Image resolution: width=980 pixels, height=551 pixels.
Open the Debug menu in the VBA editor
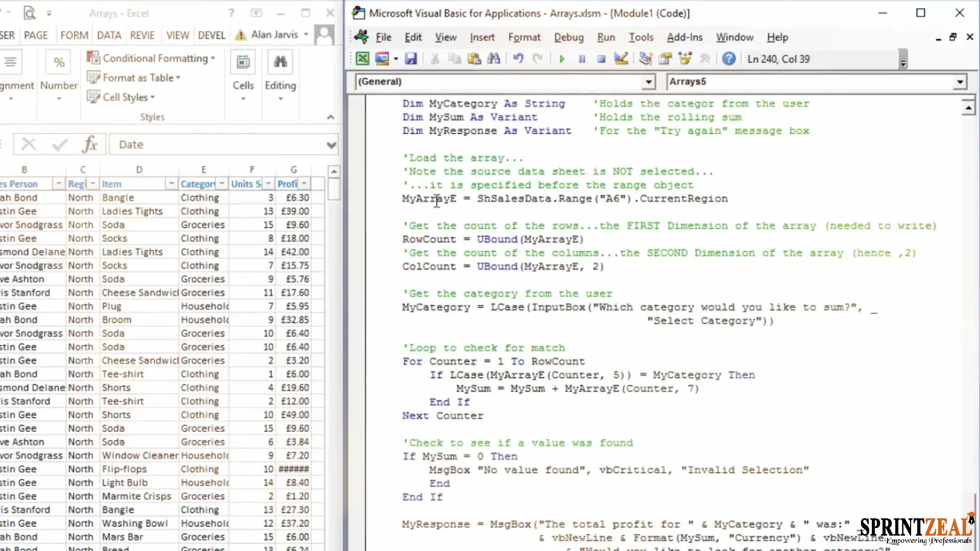point(569,37)
